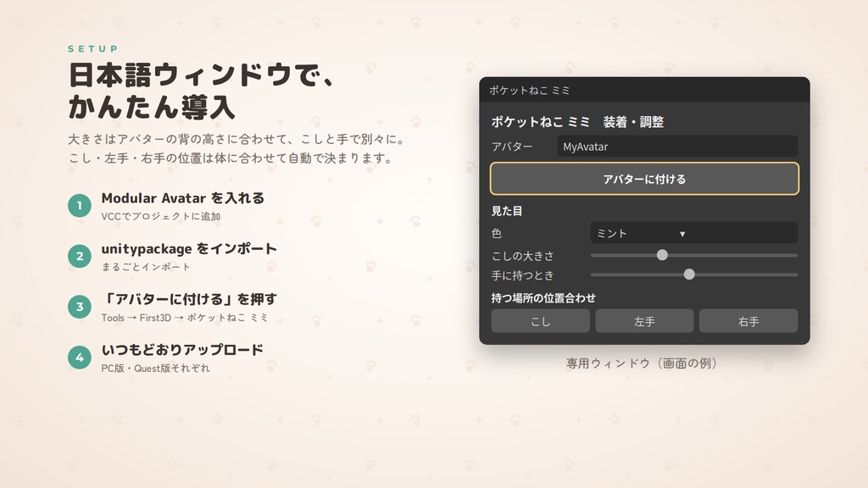The width and height of the screenshot is (868, 488).
Task: Click the ポケットねこ ミミ window title bar
Action: 644,90
